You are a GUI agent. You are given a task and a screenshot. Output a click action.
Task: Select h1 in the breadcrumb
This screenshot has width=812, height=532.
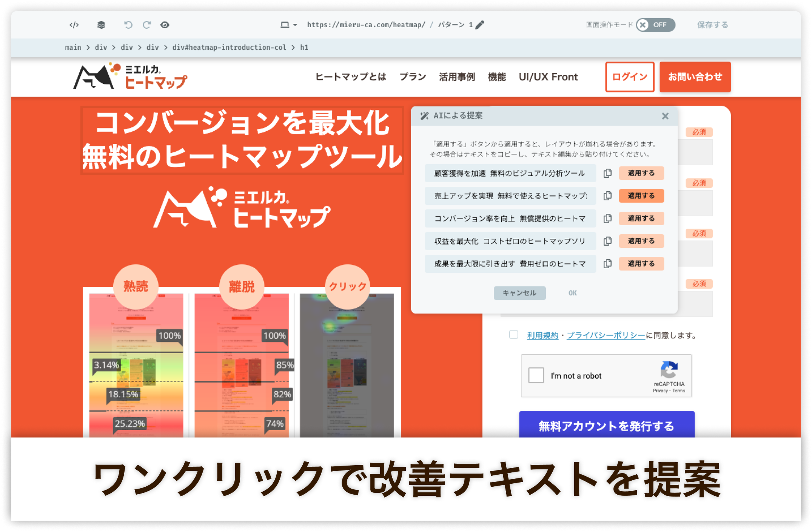[304, 47]
